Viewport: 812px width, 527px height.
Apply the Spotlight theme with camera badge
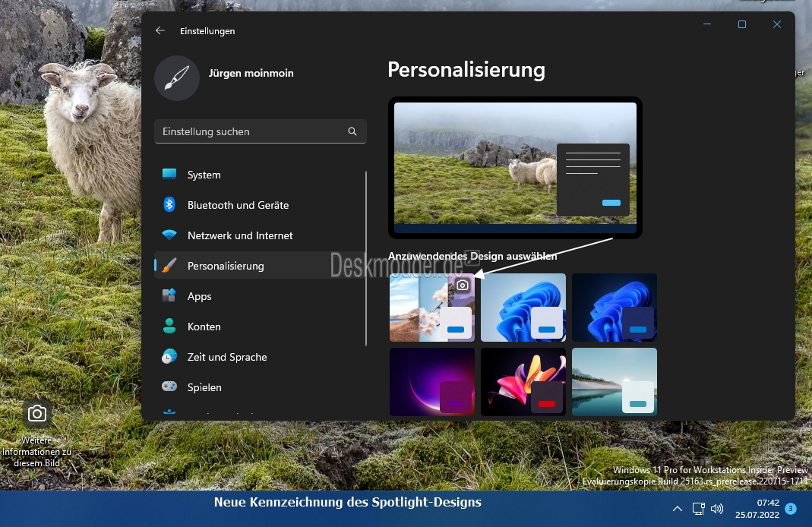[x=432, y=308]
